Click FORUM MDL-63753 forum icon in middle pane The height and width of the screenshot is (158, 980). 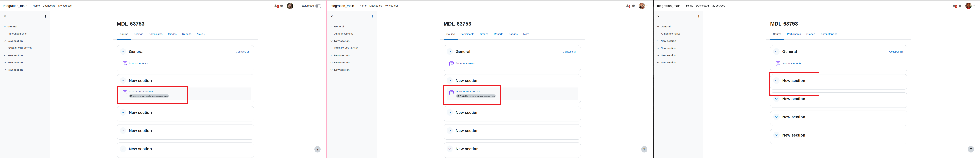[451, 92]
